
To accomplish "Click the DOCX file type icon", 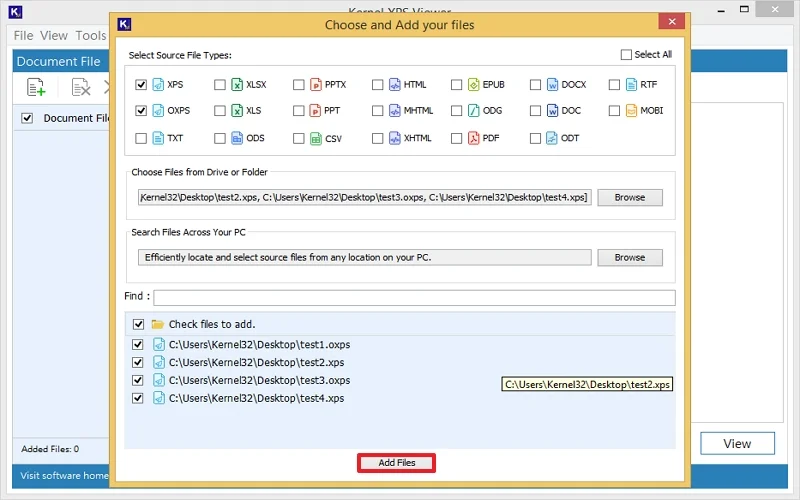I will pyautogui.click(x=552, y=84).
